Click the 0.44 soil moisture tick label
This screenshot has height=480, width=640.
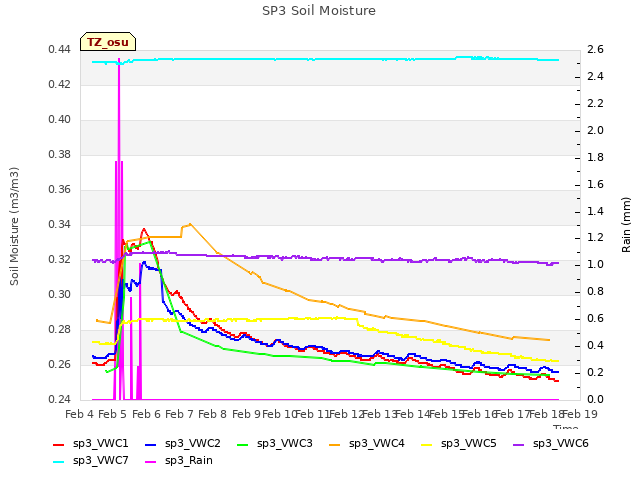point(60,50)
